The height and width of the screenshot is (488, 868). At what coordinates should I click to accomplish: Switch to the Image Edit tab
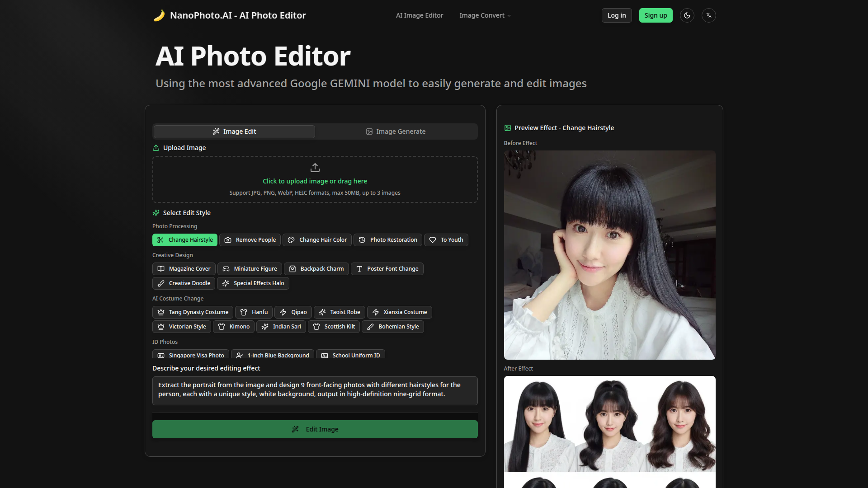[234, 131]
